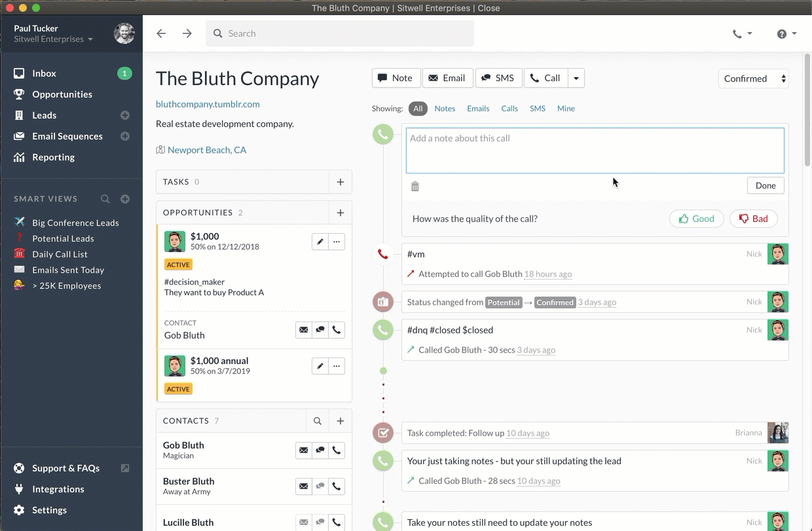812x531 pixels.
Task: Visit bluthcompany.tumblr.com link
Action: coord(208,104)
